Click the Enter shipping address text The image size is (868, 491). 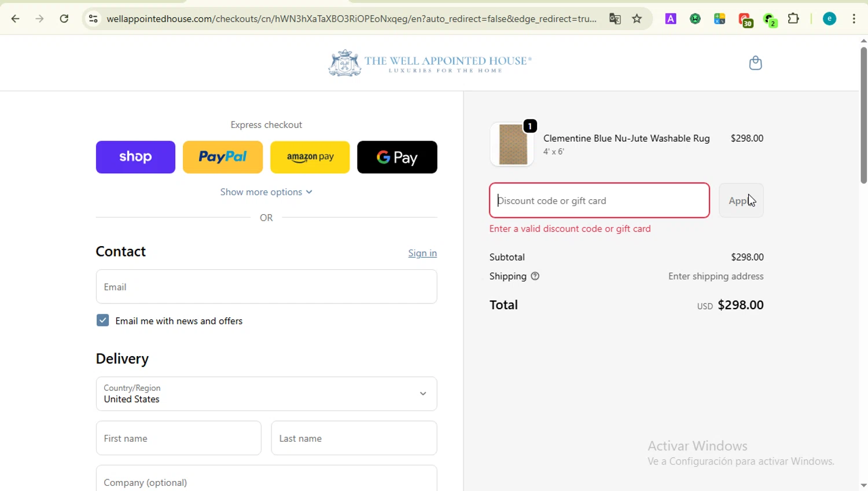[x=716, y=276]
